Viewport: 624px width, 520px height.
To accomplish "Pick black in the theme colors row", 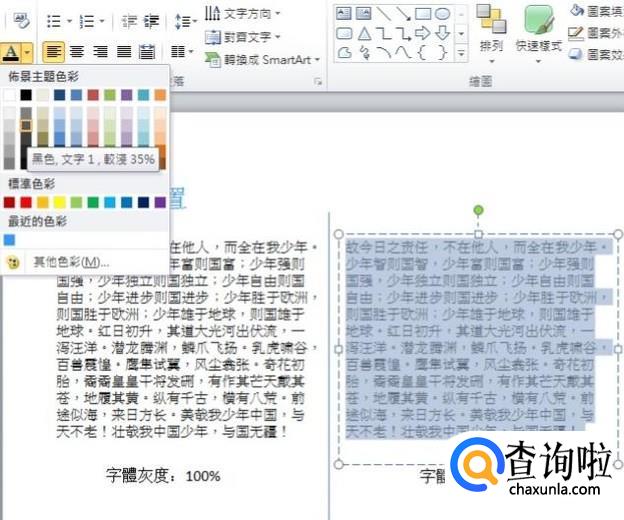I will coord(26,95).
